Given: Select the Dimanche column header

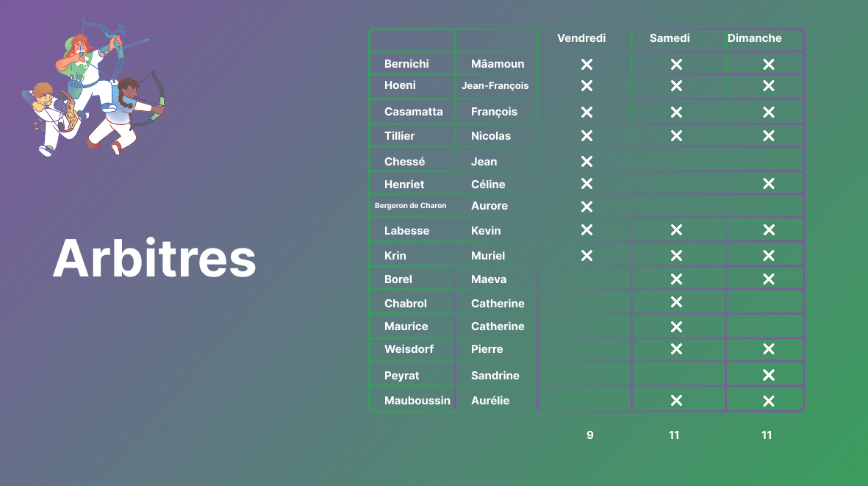Looking at the screenshot, I should [754, 38].
